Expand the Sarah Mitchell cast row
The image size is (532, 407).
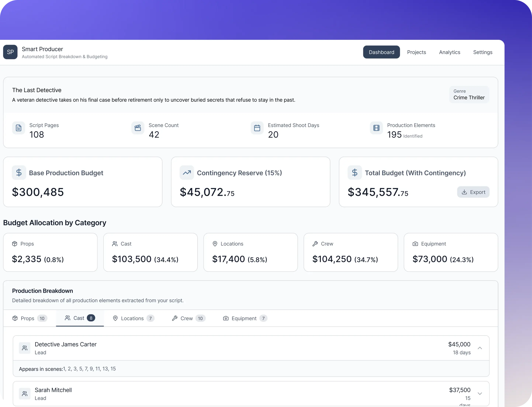click(480, 394)
